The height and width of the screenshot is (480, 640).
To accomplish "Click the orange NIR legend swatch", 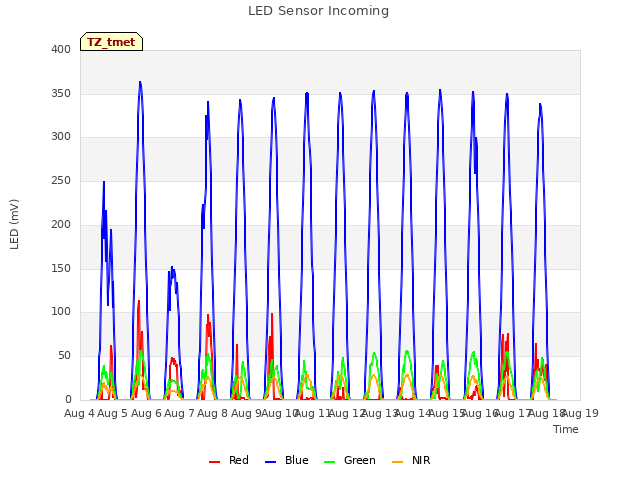I will point(397,462).
